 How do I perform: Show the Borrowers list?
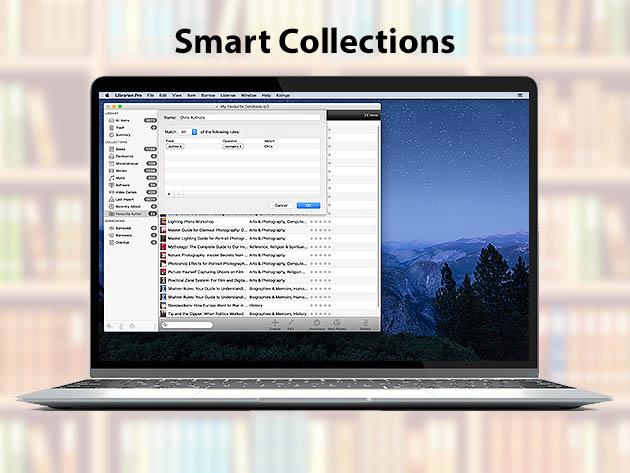(x=131, y=235)
